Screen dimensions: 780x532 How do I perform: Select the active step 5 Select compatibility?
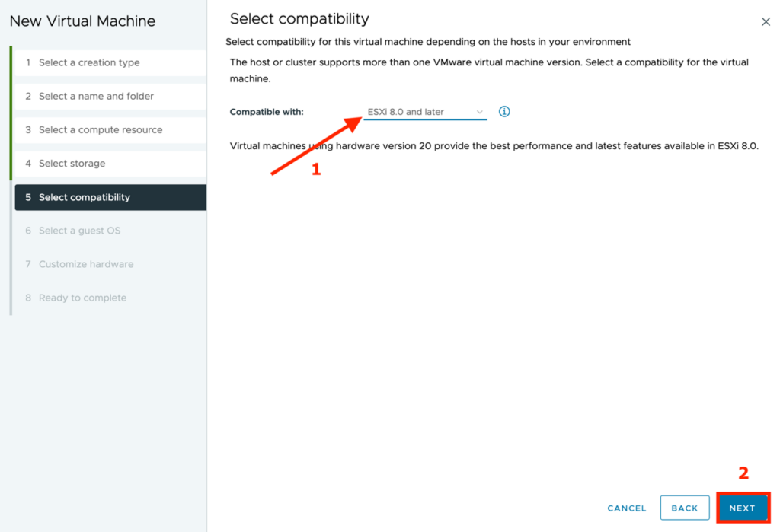[x=85, y=197]
